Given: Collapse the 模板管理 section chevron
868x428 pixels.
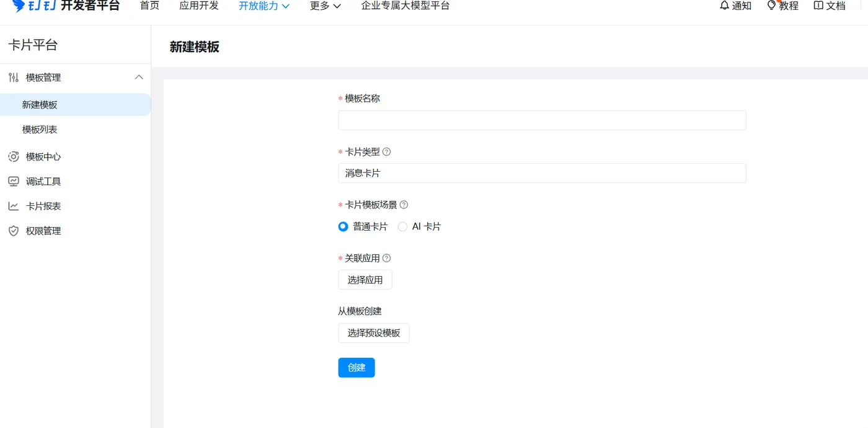Looking at the screenshot, I should click(139, 78).
